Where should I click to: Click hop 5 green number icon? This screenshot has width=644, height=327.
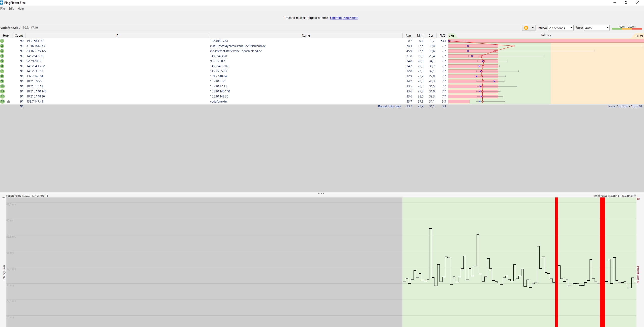(x=2, y=61)
